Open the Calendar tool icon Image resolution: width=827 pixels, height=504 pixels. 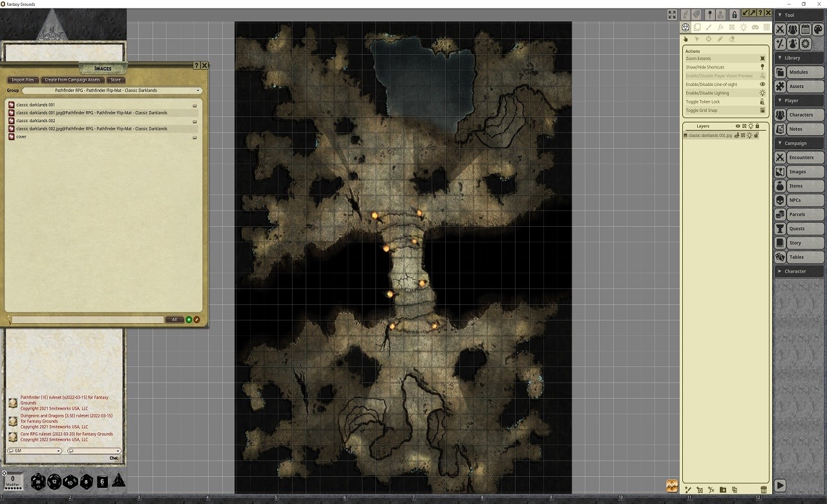pyautogui.click(x=805, y=30)
